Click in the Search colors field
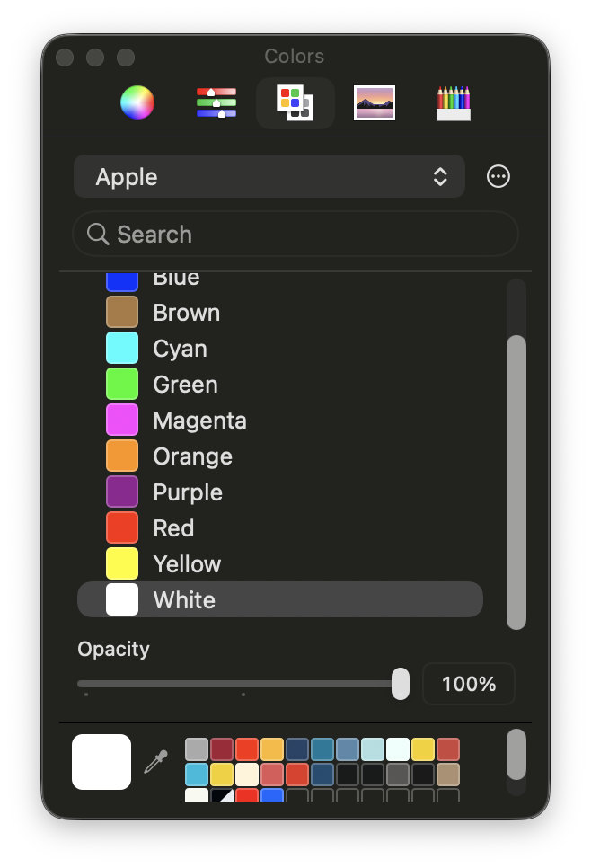The image size is (591, 868). (x=305, y=235)
